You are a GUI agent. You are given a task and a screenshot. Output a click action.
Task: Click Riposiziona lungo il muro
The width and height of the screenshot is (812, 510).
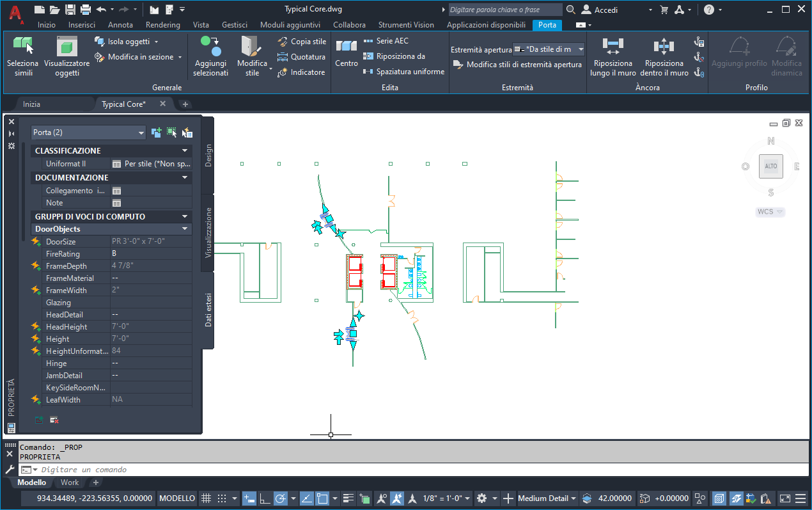613,56
